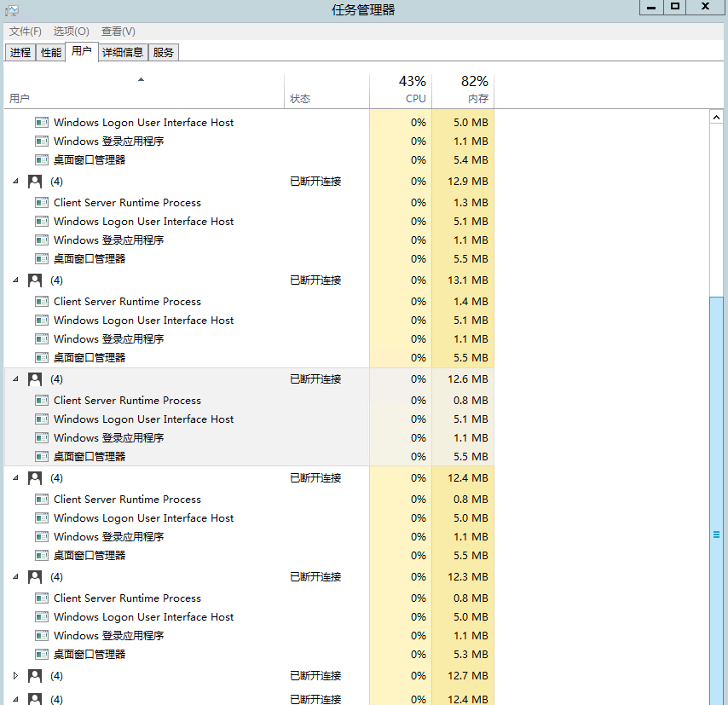Select the 用户 tab
The image size is (728, 705).
(x=82, y=51)
